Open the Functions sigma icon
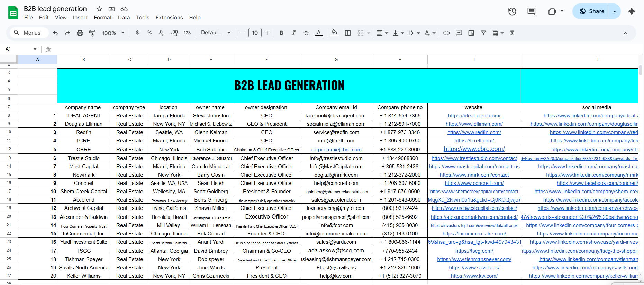The image size is (644, 285). pos(512,33)
